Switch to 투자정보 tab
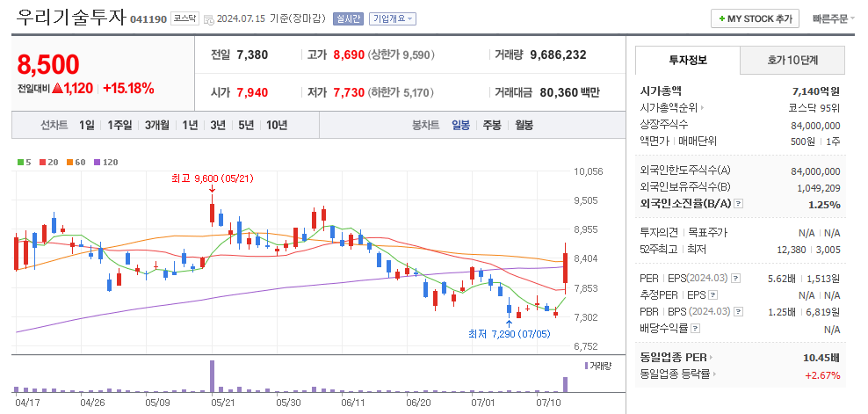 click(688, 61)
